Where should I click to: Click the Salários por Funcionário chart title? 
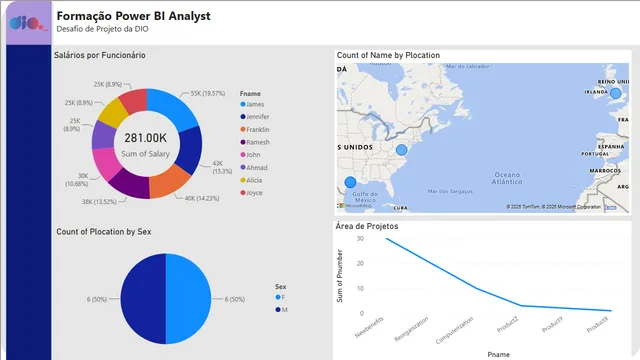[100, 55]
